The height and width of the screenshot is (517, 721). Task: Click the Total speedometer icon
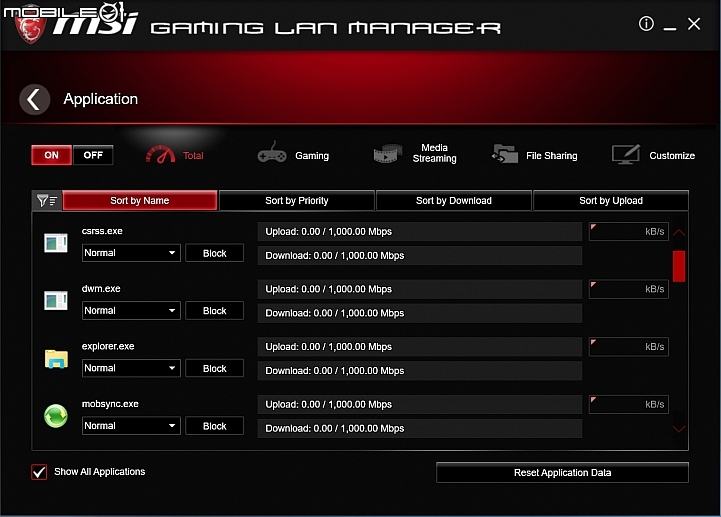click(160, 155)
